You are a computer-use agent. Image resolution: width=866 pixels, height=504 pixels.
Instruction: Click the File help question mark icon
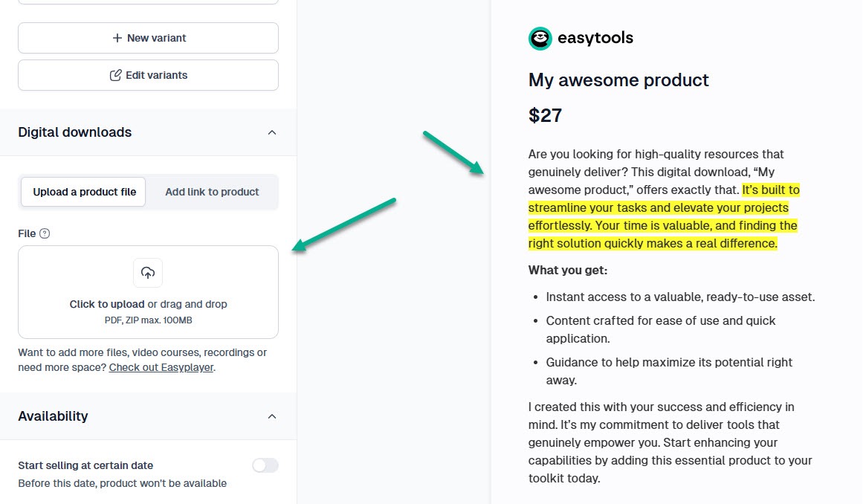(x=45, y=233)
